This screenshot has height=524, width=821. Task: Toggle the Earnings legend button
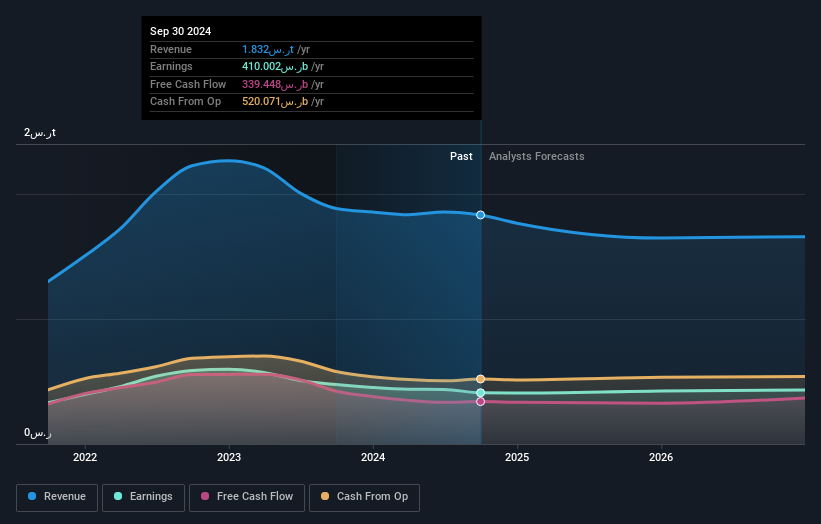pyautogui.click(x=143, y=497)
